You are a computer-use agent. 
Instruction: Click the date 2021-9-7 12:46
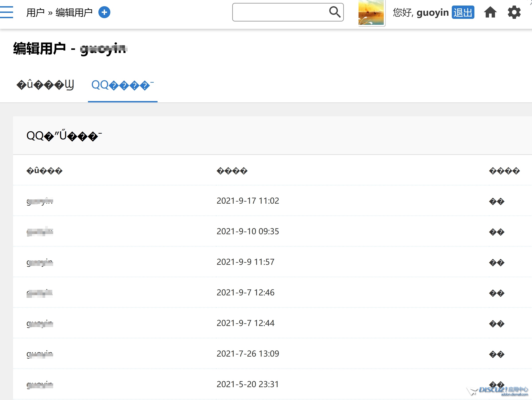245,292
